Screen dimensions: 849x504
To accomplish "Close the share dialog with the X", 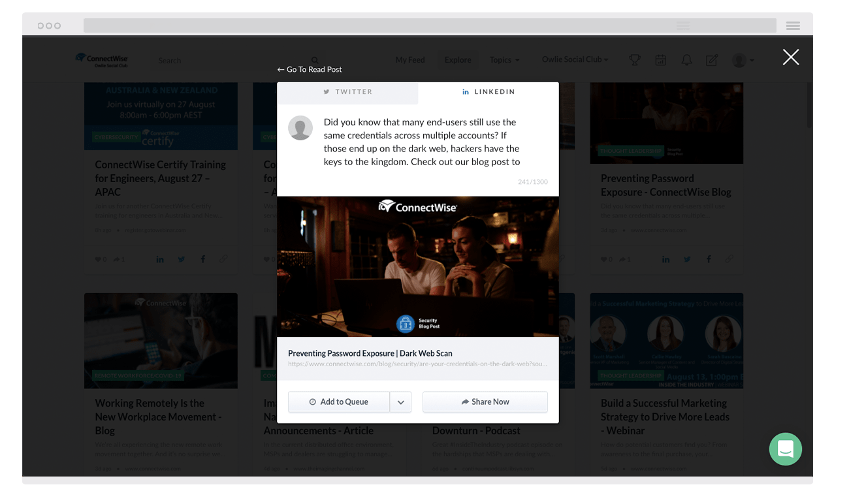I will click(x=791, y=57).
